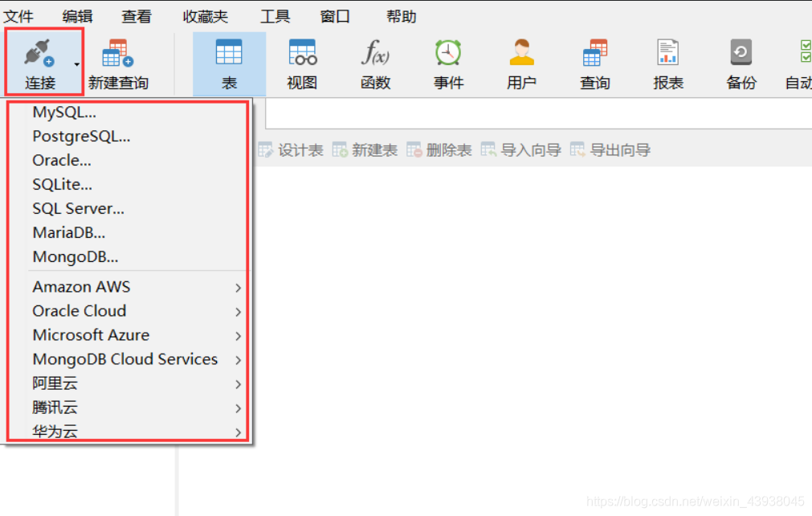Click the New Table (新建表) button

point(365,150)
